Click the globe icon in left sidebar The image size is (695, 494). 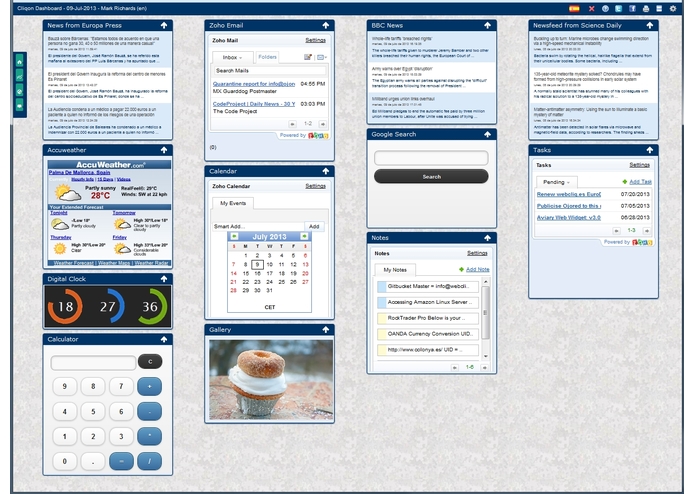point(20,91)
